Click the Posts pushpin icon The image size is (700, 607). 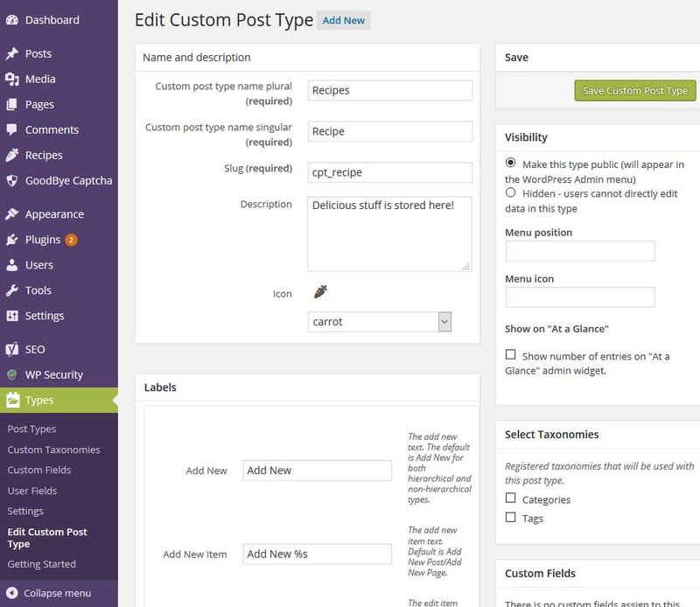coord(12,53)
